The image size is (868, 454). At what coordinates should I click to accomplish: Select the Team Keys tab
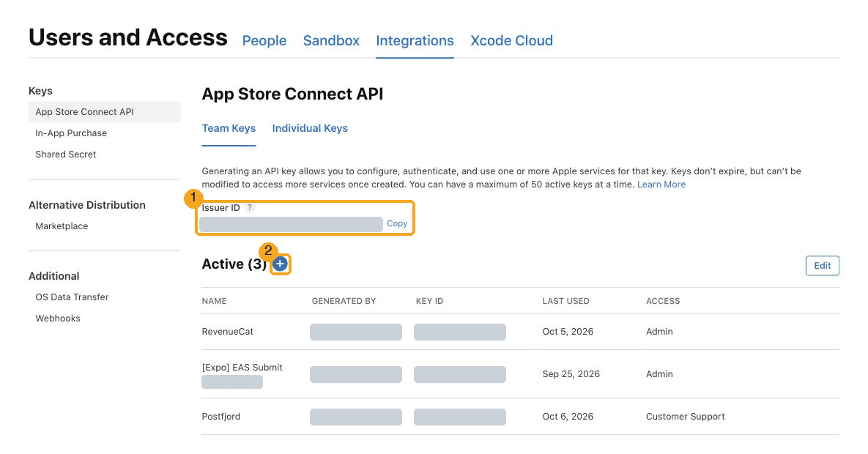click(229, 128)
